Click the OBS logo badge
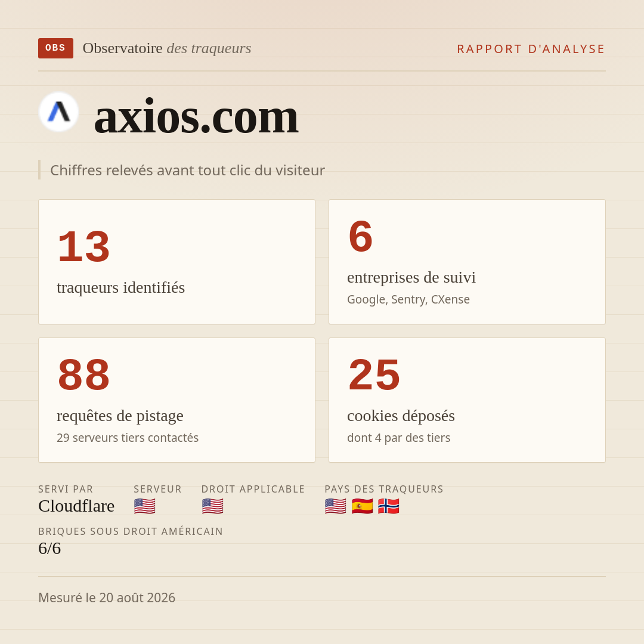 [55, 48]
